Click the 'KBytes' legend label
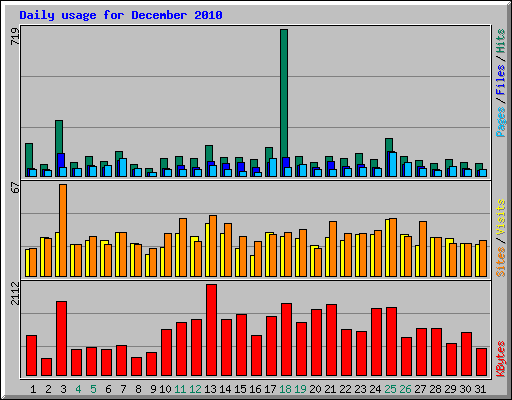The image size is (512, 400). (500, 359)
